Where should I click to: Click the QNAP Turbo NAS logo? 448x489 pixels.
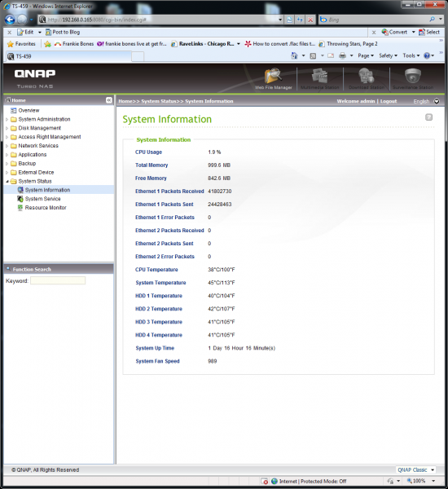coord(35,78)
